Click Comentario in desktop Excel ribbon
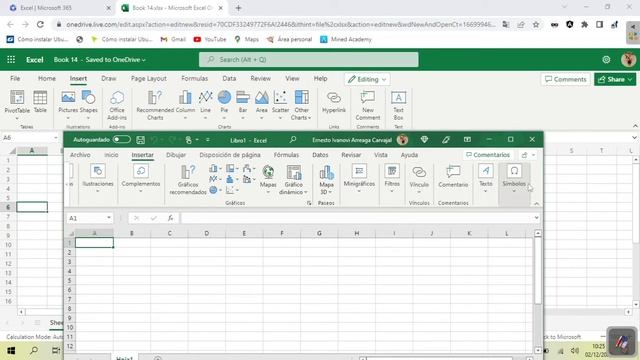This screenshot has width=640, height=360. [453, 177]
